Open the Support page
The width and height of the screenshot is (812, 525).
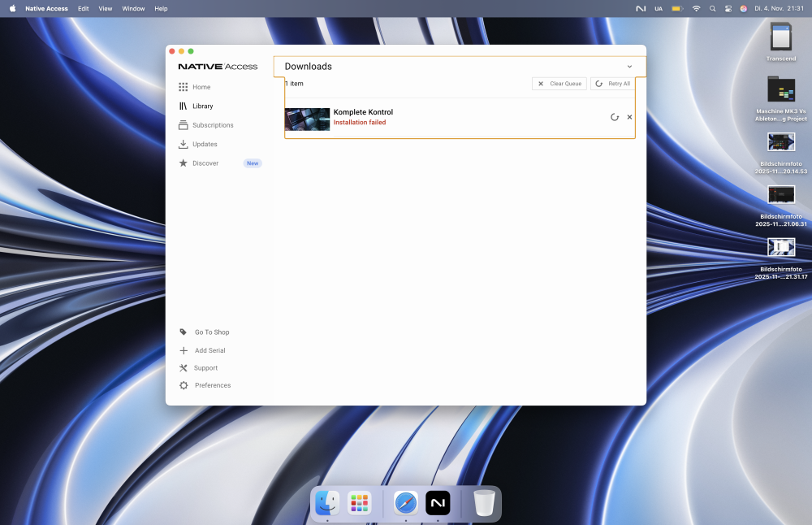(x=198, y=368)
